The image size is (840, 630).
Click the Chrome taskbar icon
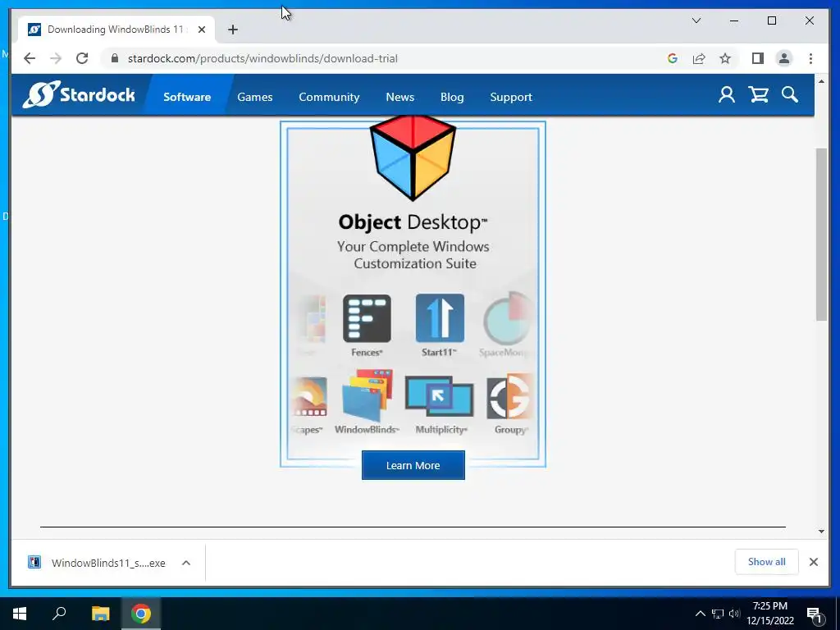[141, 614]
